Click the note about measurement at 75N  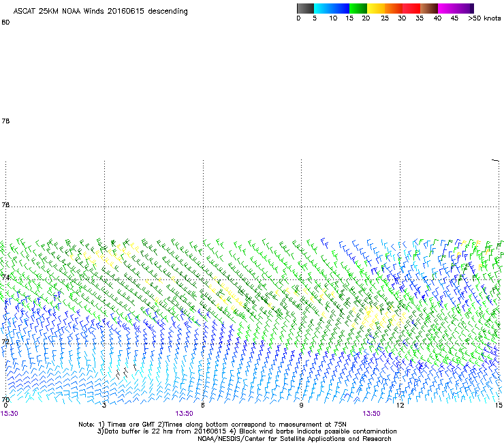(252, 425)
